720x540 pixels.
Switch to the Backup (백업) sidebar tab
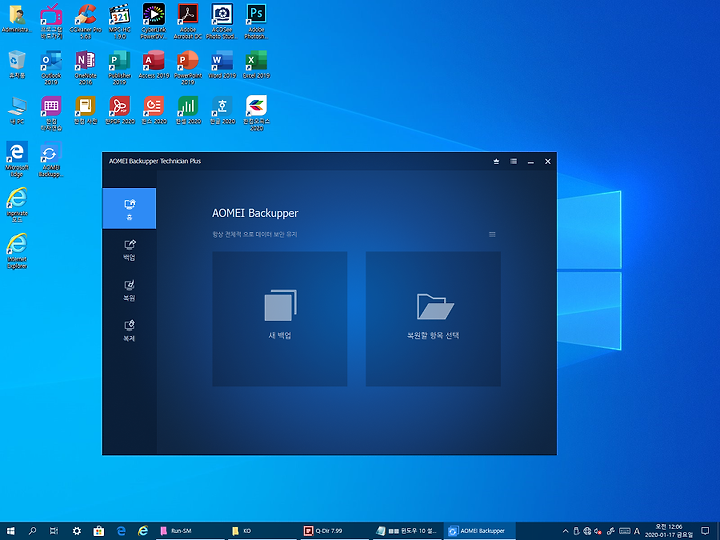(x=129, y=250)
